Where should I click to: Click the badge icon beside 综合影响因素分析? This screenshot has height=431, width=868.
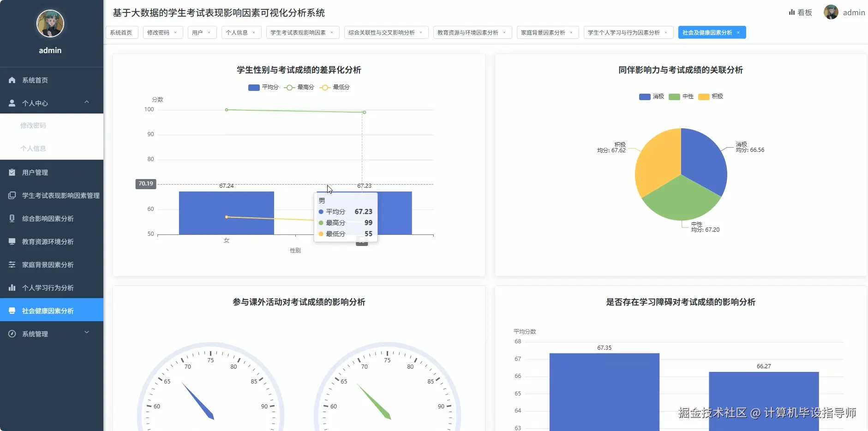pyautogui.click(x=12, y=219)
